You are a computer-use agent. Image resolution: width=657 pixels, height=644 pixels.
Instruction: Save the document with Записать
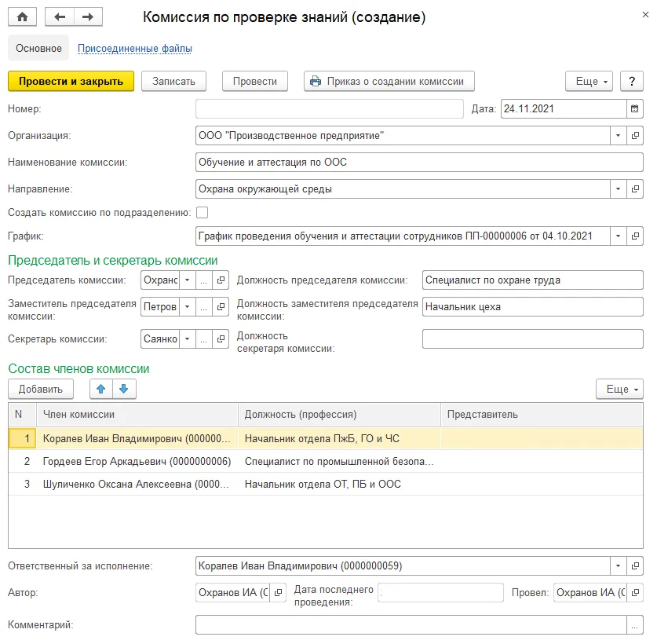[174, 82]
